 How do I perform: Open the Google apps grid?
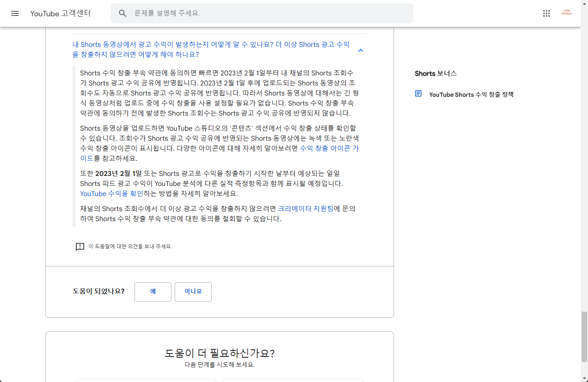[546, 13]
